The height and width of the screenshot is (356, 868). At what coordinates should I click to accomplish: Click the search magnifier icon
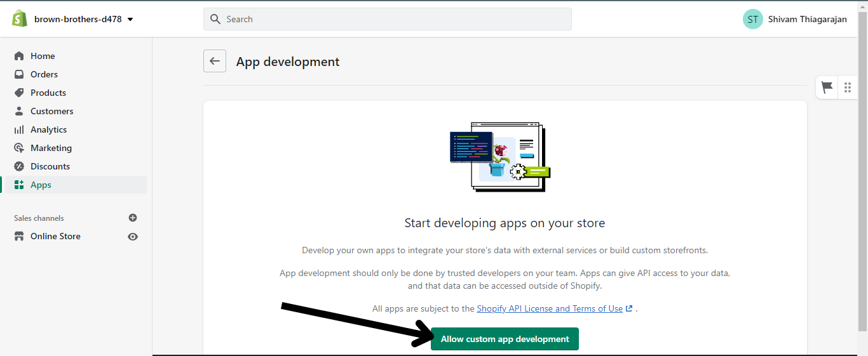pyautogui.click(x=215, y=19)
